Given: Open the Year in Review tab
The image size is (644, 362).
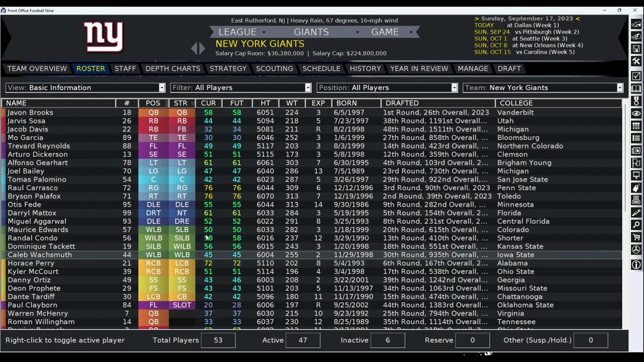Looking at the screenshot, I should 419,68.
